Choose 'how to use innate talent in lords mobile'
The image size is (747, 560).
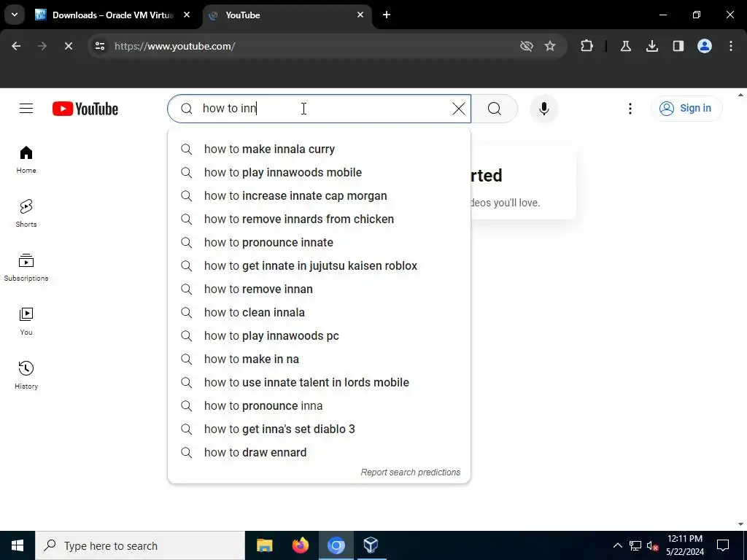319,382
